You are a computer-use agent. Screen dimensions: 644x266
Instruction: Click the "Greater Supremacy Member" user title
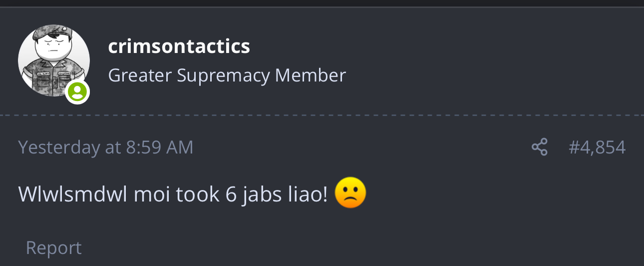(x=227, y=75)
